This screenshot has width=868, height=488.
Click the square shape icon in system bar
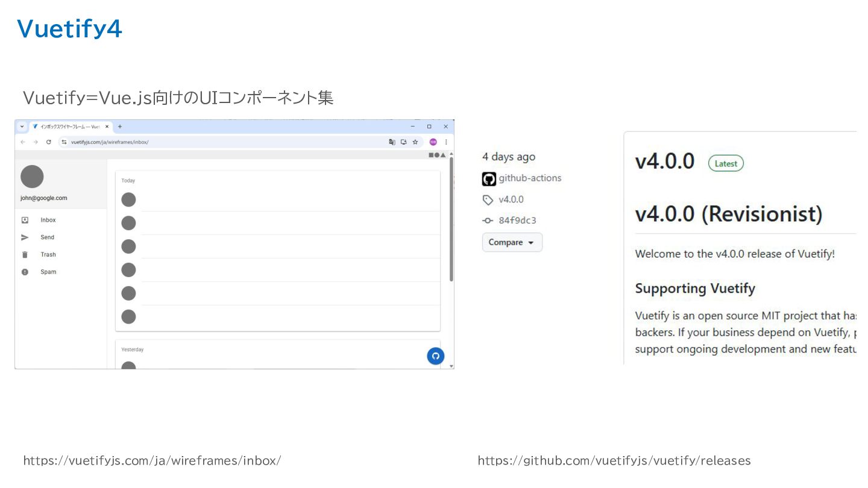pyautogui.click(x=431, y=155)
